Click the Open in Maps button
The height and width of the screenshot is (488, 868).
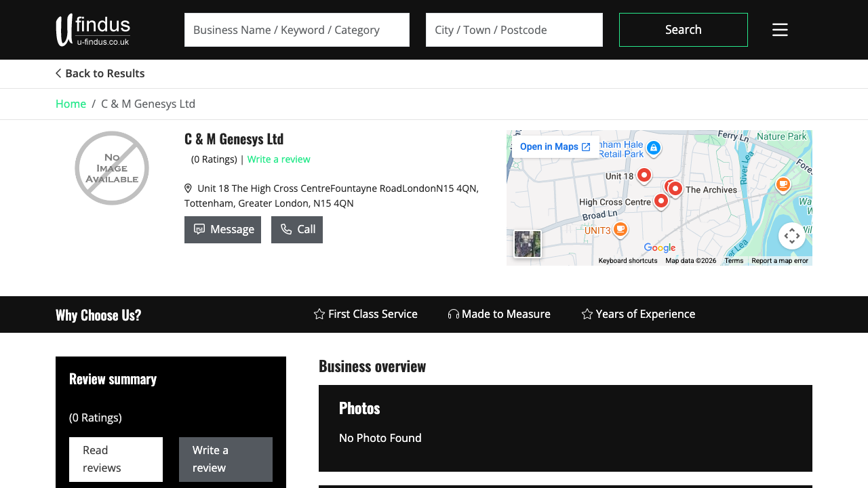point(551,146)
